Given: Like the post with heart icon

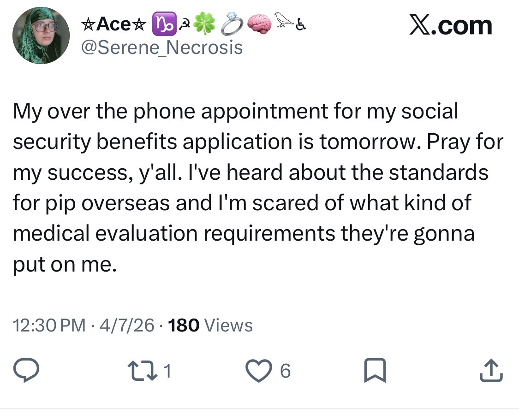Looking at the screenshot, I should (x=258, y=371).
